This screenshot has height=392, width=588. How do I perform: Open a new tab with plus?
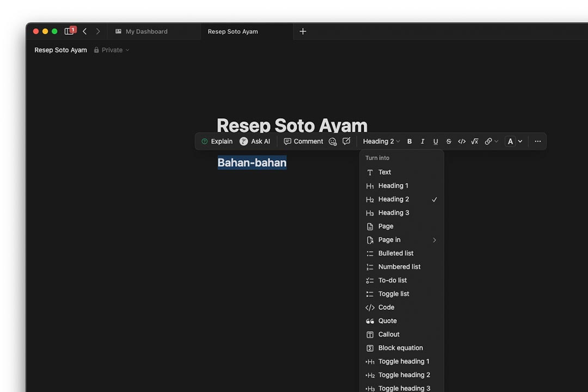coord(303,32)
